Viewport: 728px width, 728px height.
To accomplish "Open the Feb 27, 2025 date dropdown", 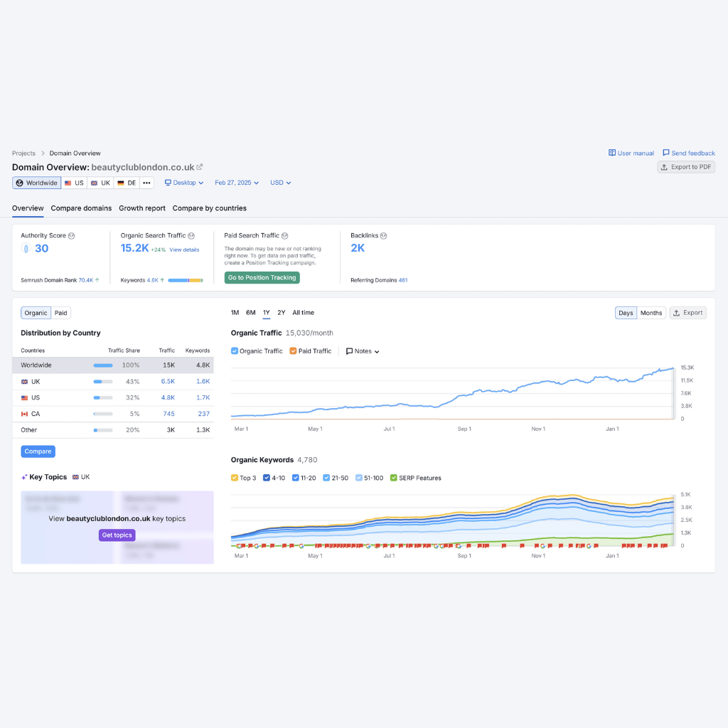I will [x=236, y=183].
